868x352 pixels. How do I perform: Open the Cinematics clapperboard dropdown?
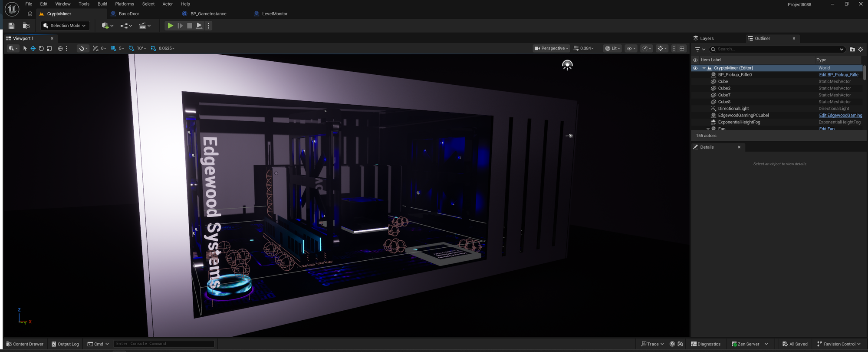tap(145, 26)
